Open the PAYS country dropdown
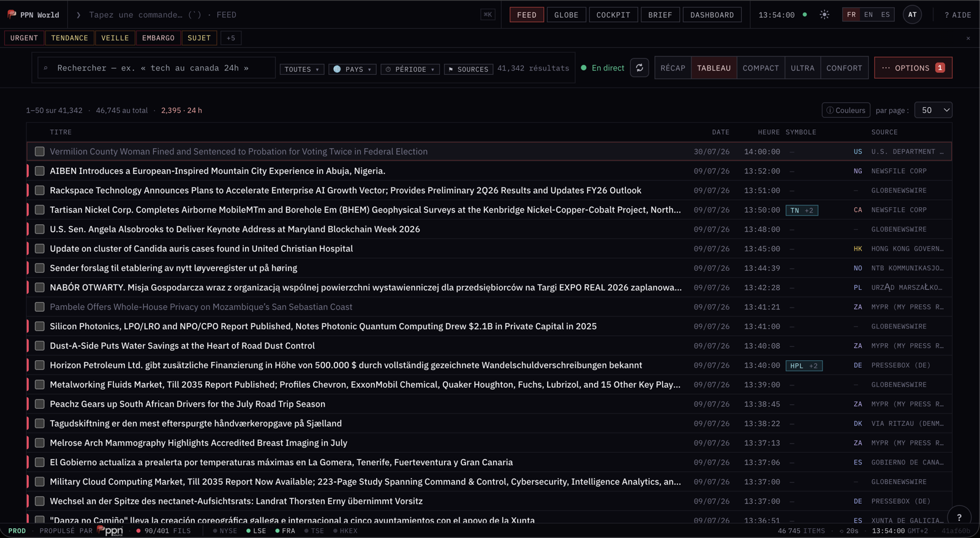The height and width of the screenshot is (538, 980). point(352,69)
